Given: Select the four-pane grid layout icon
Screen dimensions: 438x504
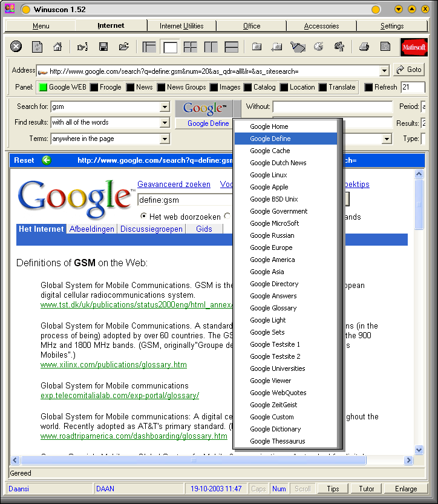Looking at the screenshot, I should (190, 47).
